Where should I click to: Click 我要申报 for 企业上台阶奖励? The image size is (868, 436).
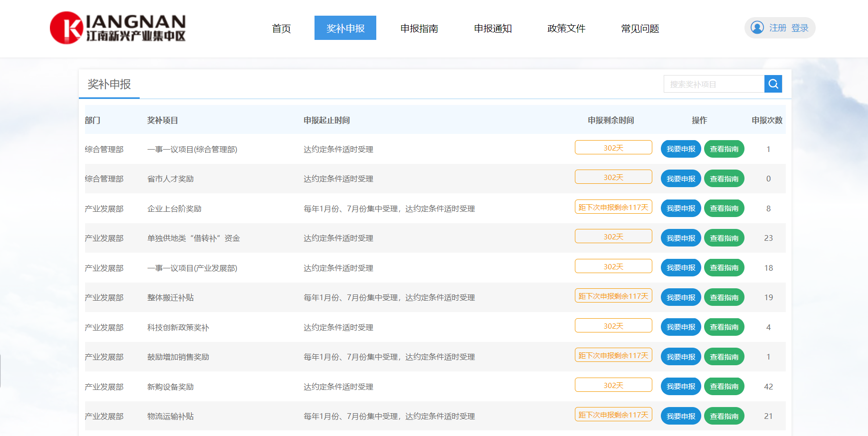tap(681, 209)
